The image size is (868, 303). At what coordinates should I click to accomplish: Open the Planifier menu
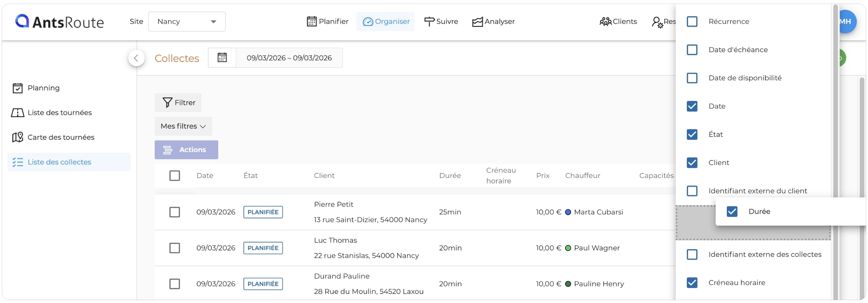coord(328,22)
